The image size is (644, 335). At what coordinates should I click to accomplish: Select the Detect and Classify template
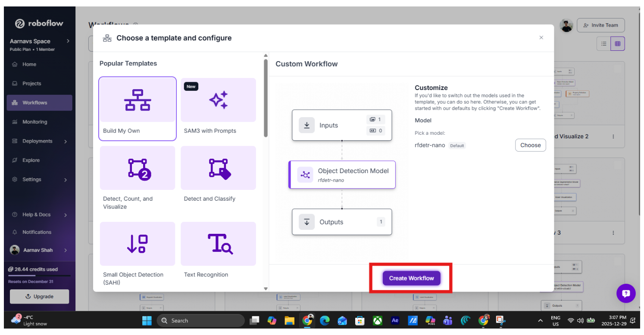[218, 175]
